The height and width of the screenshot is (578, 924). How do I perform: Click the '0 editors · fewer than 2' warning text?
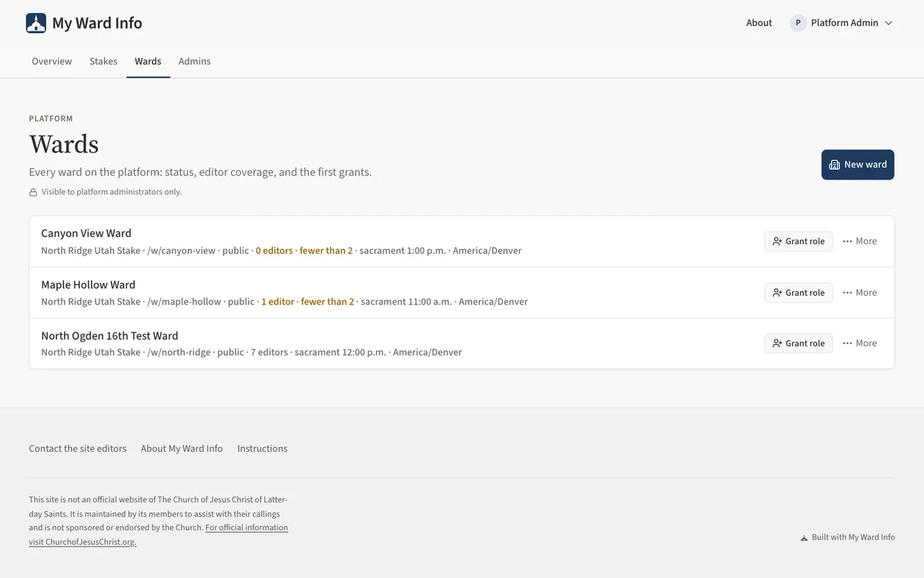304,250
